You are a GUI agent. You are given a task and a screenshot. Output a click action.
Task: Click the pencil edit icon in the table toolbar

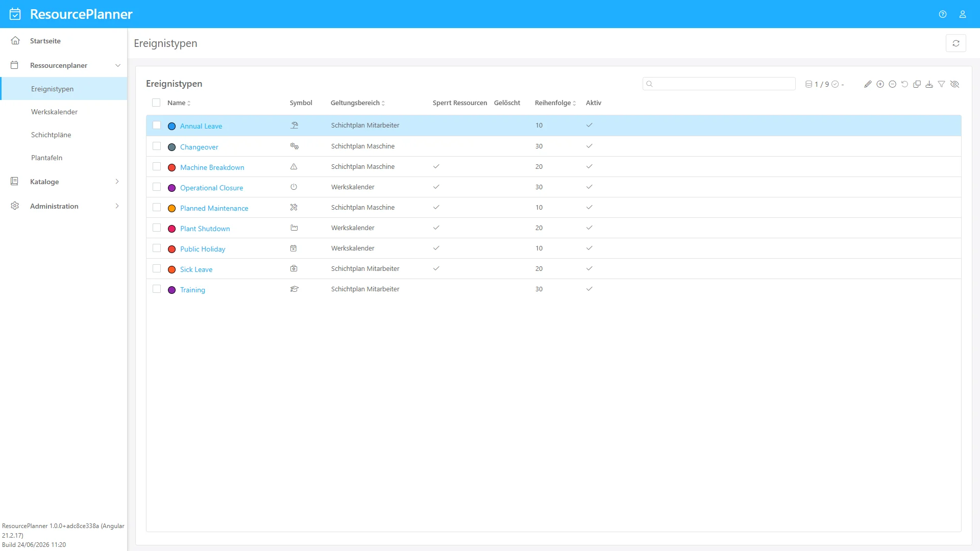click(868, 84)
